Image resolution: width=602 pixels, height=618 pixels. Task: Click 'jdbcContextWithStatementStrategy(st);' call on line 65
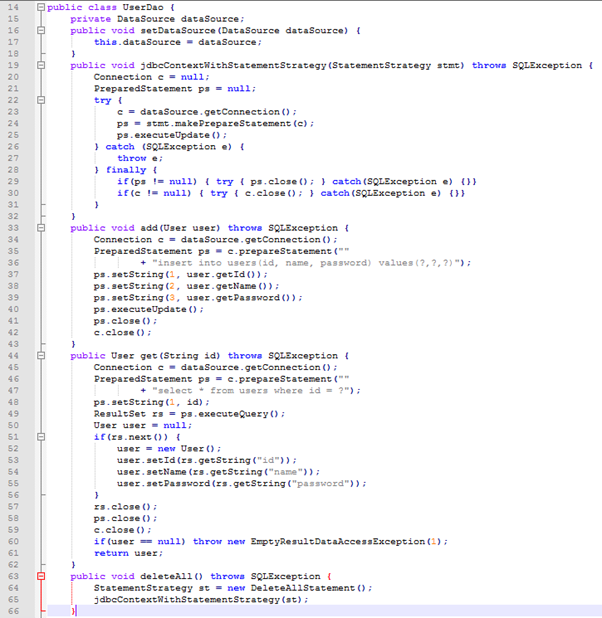pos(201,599)
